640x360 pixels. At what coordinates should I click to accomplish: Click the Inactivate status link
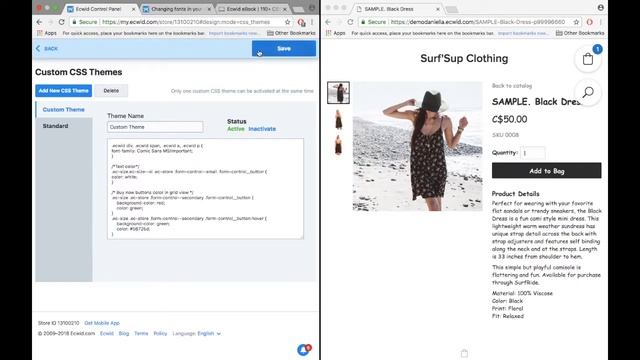[x=262, y=129]
